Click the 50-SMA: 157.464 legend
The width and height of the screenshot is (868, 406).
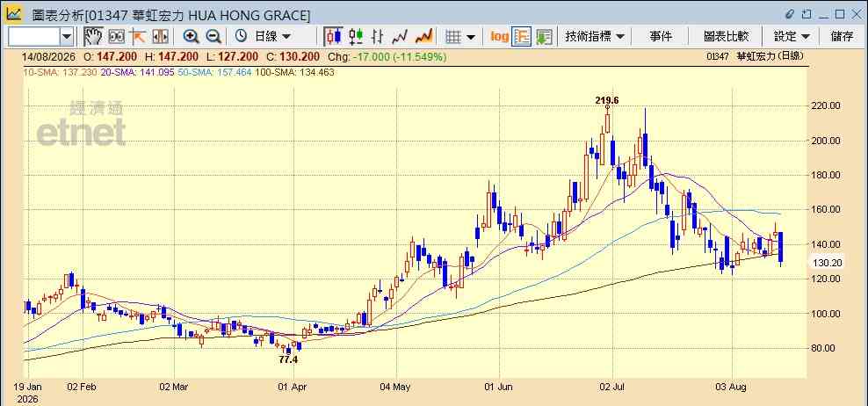tap(214, 72)
